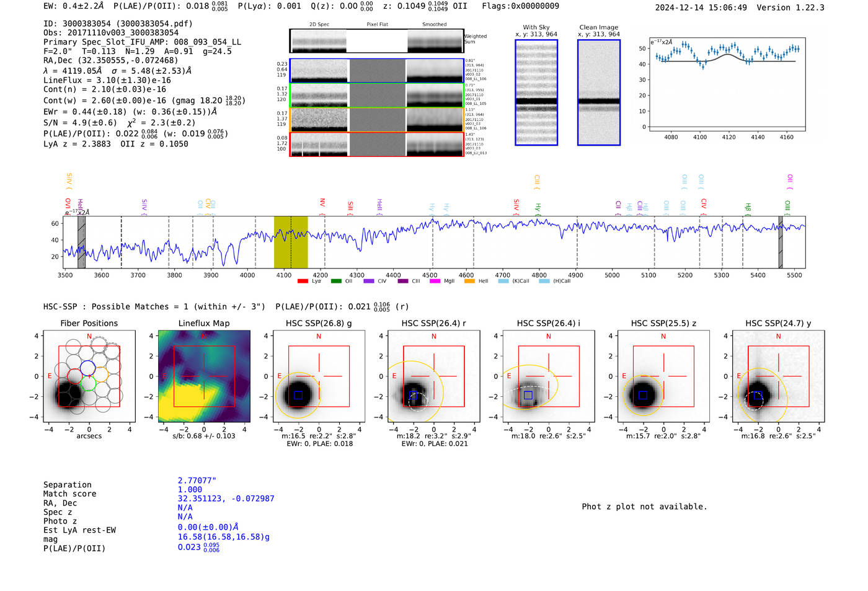Screen dimensions: 868x591
Task: Open the Lineflux Map image
Action: coord(204,376)
